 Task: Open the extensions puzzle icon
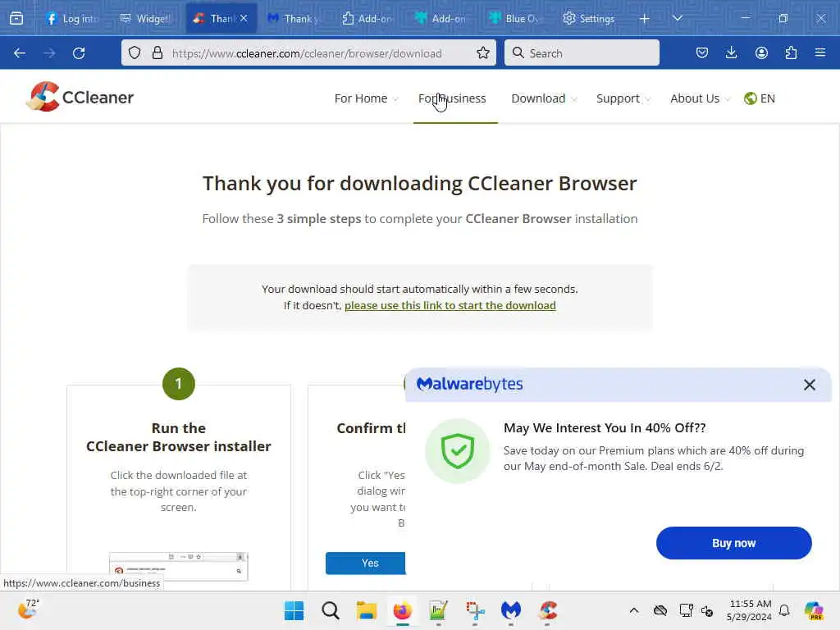[791, 52]
